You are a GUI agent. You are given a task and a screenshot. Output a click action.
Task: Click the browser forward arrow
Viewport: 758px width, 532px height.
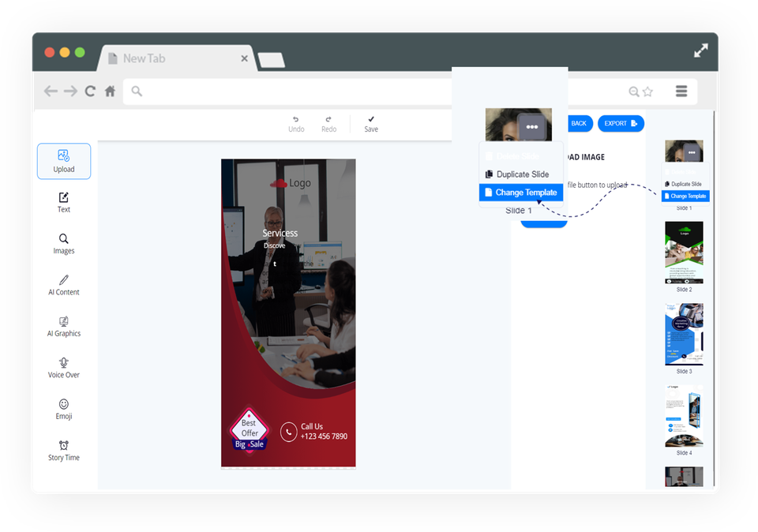click(x=70, y=91)
